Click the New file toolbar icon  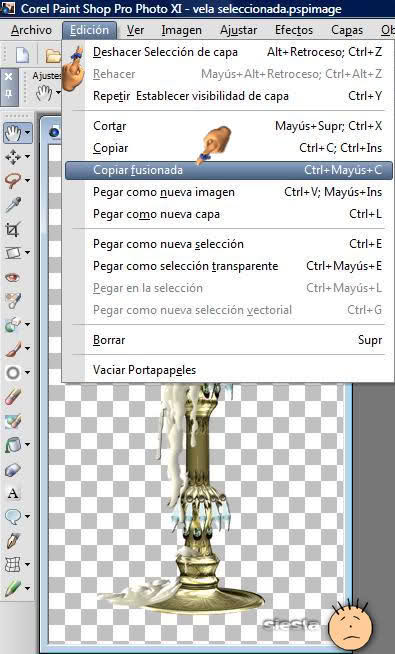coord(22,55)
